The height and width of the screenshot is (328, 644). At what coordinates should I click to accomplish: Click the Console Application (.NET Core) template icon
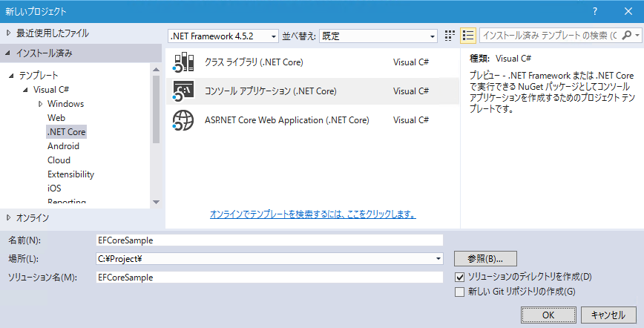tap(183, 91)
